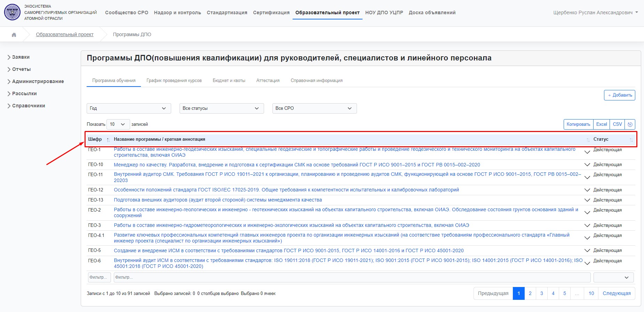Image resolution: width=644 pixels, height=312 pixels.
Task: Expand Заявки sidebar section
Action: (x=18, y=57)
